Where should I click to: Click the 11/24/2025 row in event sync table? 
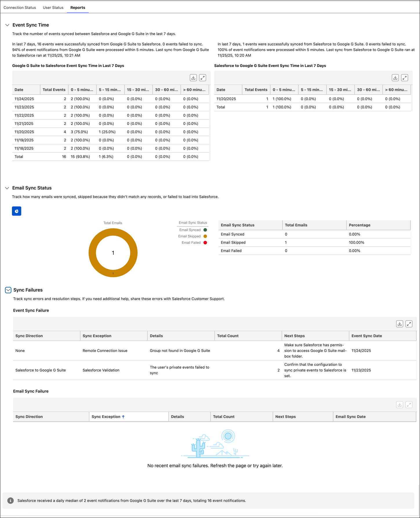coord(111,99)
